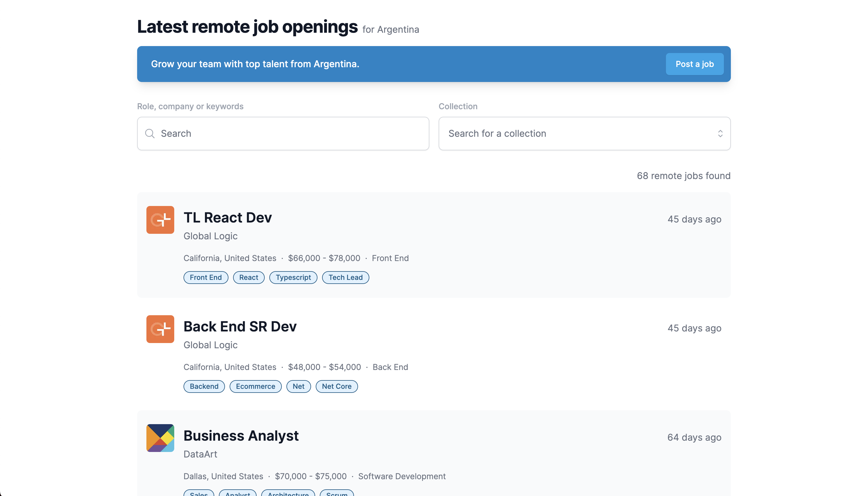Click the $70,000 - $75,000 salary range
This screenshot has height=496, width=868.
(x=311, y=476)
